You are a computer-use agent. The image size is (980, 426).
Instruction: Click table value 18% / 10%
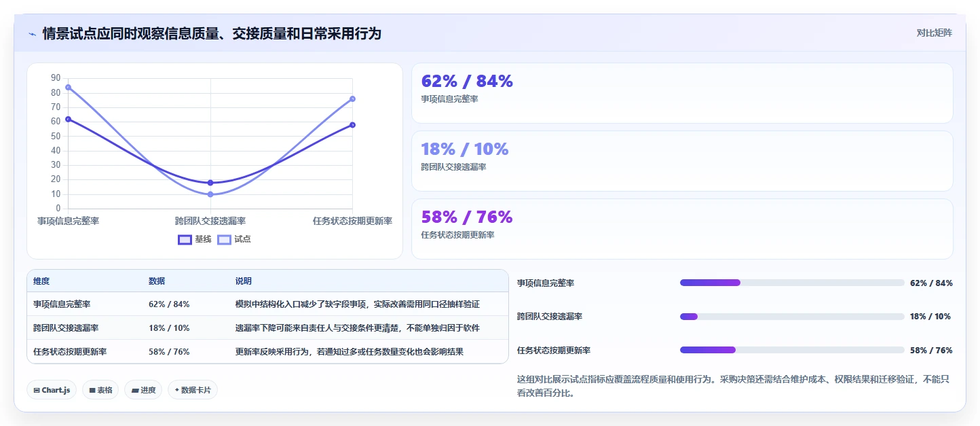point(169,328)
